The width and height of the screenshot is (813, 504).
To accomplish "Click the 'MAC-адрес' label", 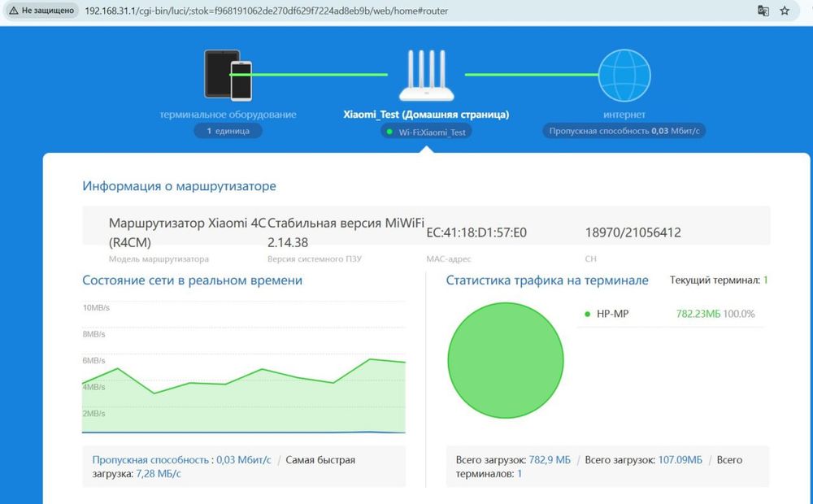I will point(449,259).
